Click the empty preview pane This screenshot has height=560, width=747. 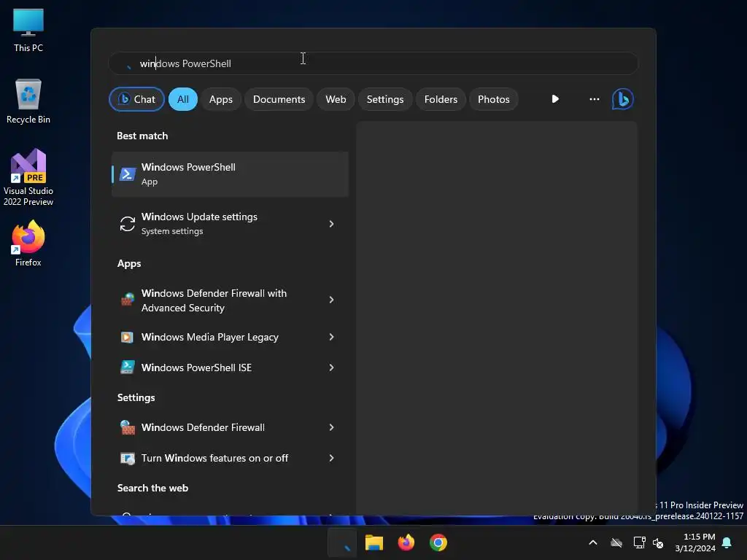[497, 318]
